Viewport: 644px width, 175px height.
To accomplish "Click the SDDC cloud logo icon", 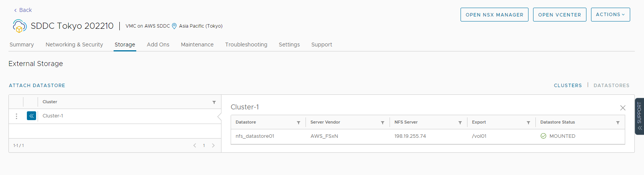I will pyautogui.click(x=20, y=26).
